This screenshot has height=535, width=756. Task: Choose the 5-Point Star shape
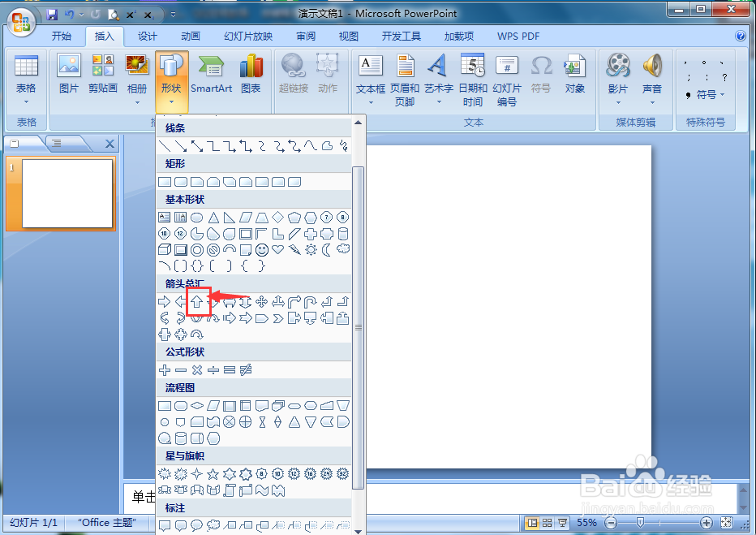[x=213, y=474]
